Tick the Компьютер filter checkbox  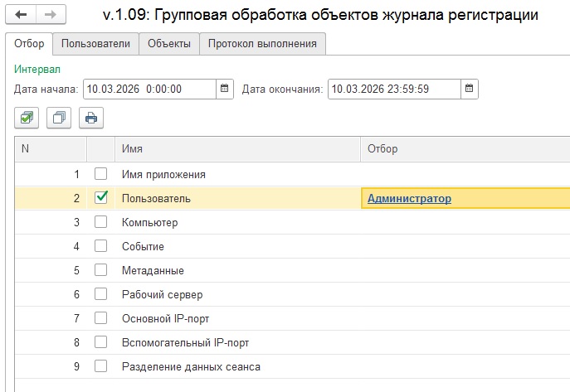pyautogui.click(x=101, y=222)
